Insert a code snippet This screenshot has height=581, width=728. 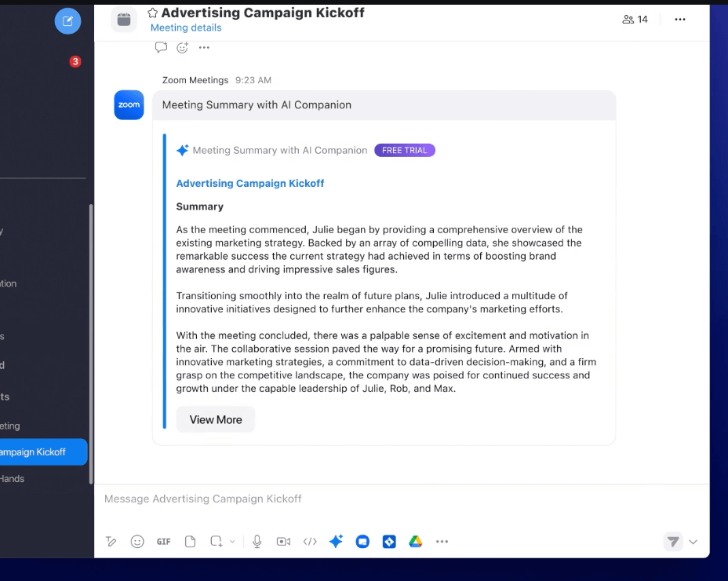(310, 542)
